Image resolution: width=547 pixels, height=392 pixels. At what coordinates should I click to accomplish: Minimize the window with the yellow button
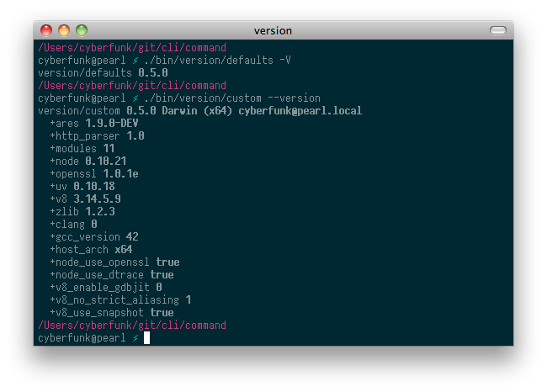pyautogui.click(x=64, y=30)
